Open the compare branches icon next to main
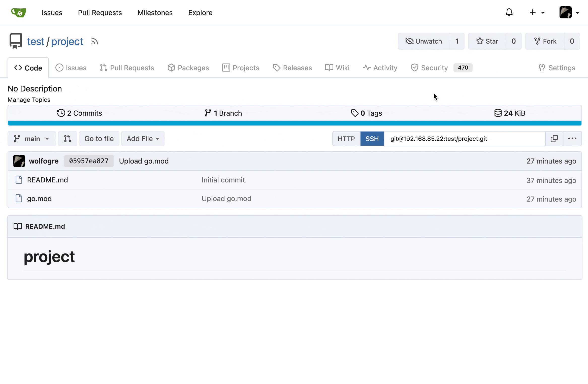This screenshot has width=588, height=384. tap(67, 139)
